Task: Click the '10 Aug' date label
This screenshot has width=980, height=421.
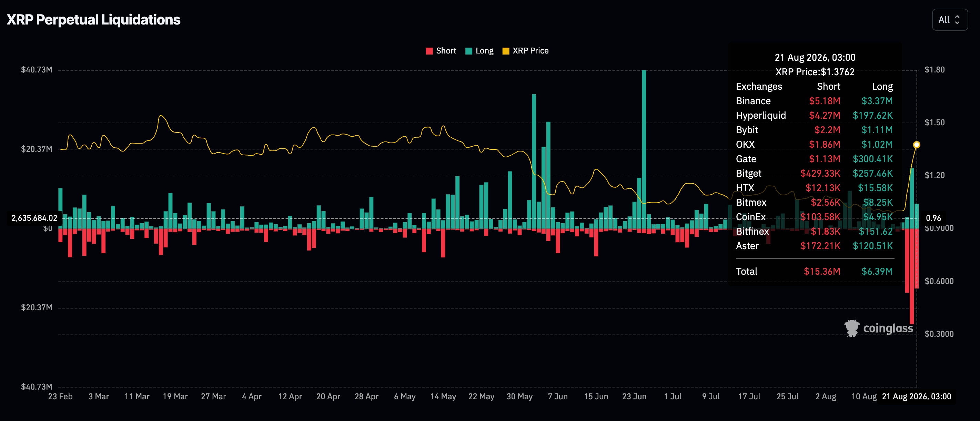Action: [863, 396]
